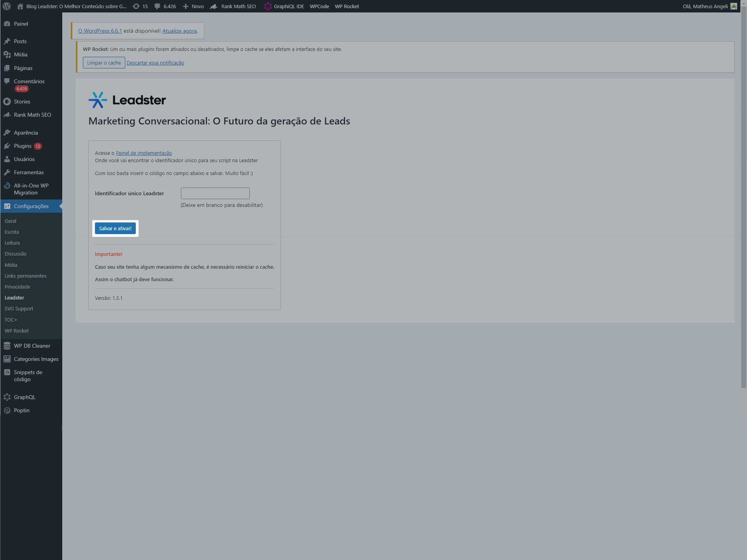Open the Plugins sidebar icon
The image size is (747, 560).
point(7,146)
